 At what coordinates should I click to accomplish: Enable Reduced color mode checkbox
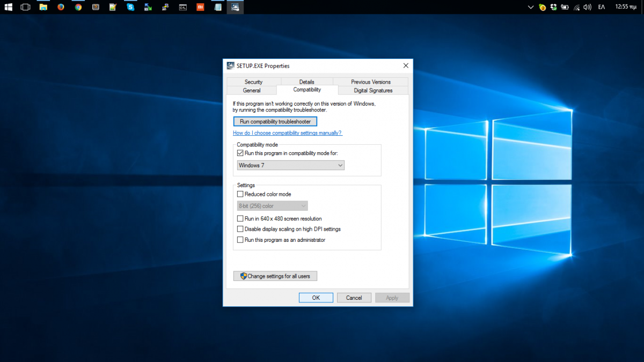point(240,194)
